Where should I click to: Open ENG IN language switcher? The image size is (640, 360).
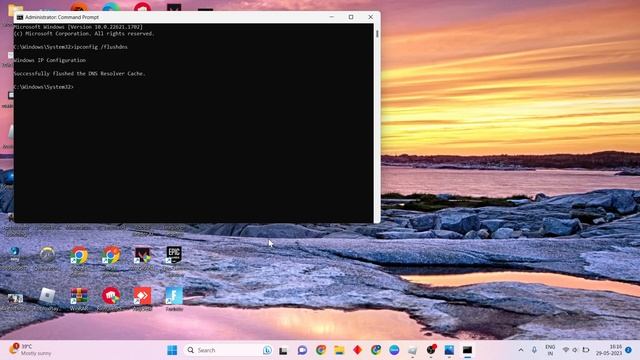coord(550,350)
